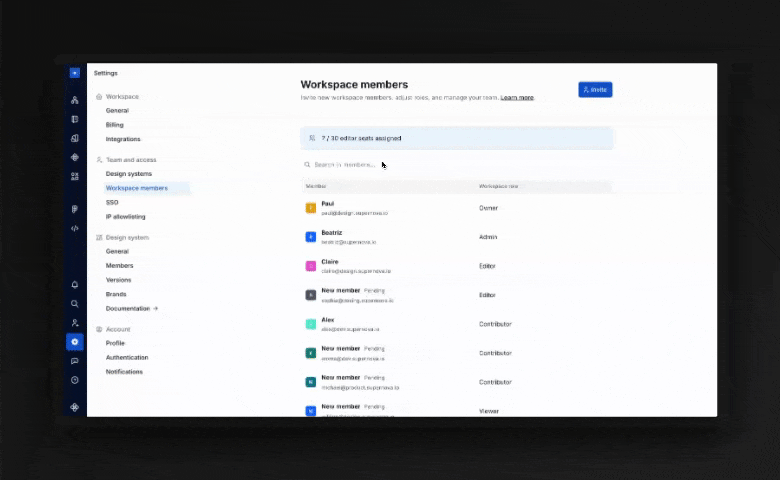Open the code brackets icon in left rail
The image size is (780, 480).
75,228
